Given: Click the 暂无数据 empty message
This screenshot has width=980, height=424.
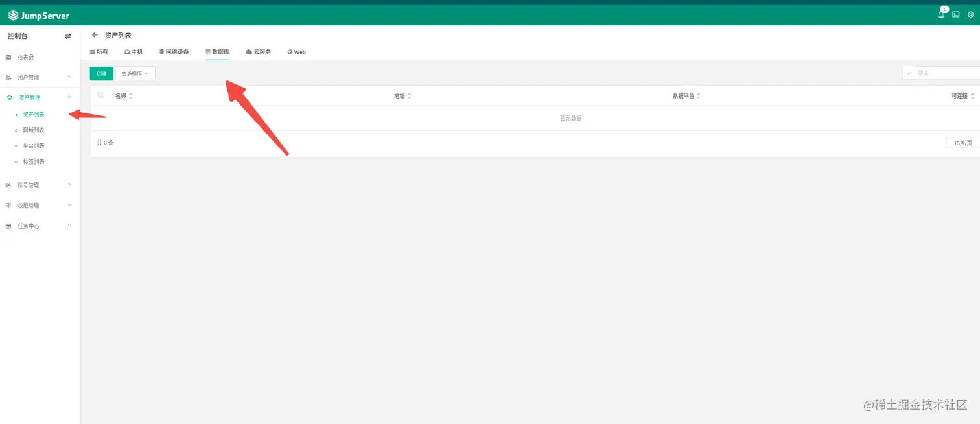Looking at the screenshot, I should 570,119.
